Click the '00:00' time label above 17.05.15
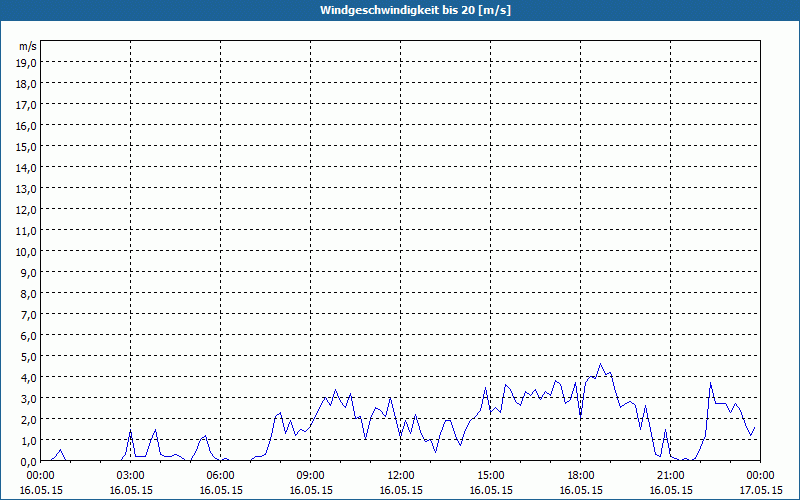 [x=761, y=476]
